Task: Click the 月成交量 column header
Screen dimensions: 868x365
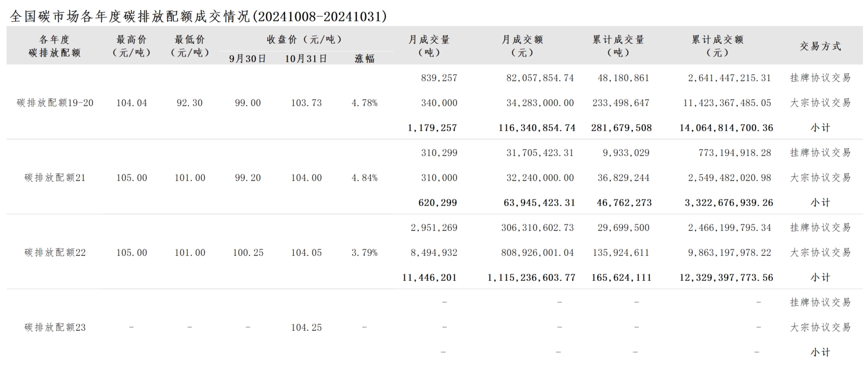Action: pos(429,46)
